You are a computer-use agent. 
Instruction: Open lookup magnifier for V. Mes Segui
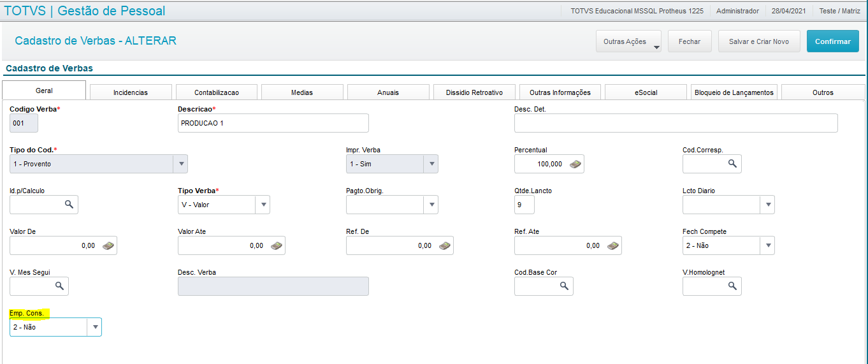(x=59, y=286)
